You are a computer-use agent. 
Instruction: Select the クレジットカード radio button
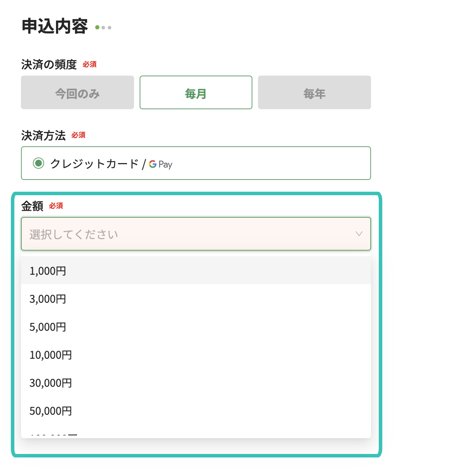coord(38,163)
